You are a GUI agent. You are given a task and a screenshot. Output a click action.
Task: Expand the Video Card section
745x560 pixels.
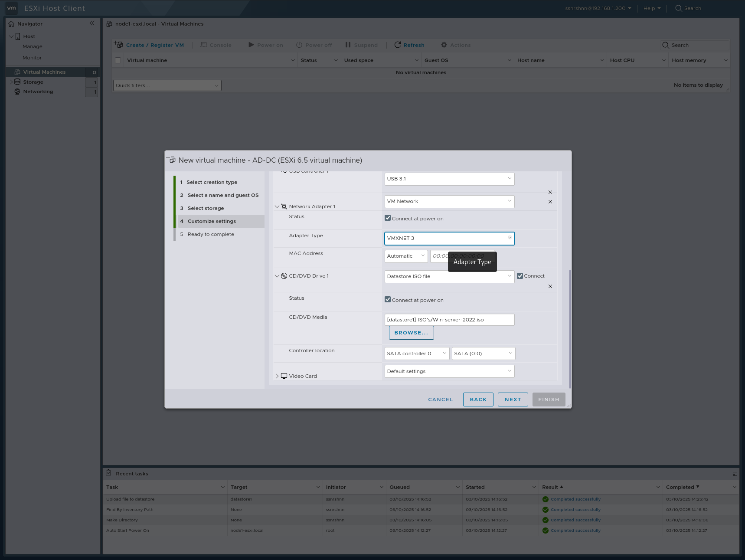pos(277,376)
